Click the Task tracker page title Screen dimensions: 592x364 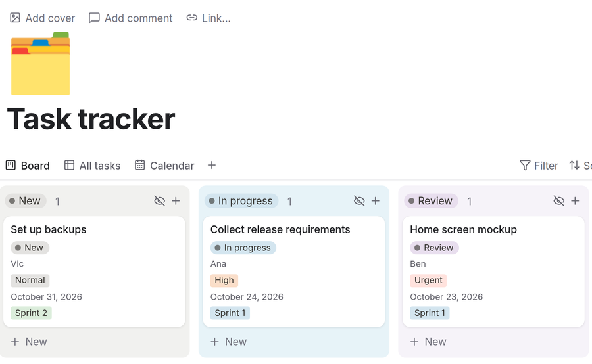coord(91,119)
